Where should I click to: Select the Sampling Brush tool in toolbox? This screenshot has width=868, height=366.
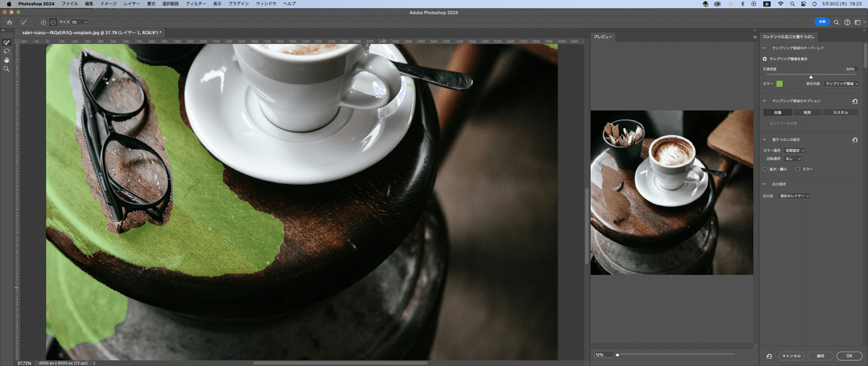[7, 43]
